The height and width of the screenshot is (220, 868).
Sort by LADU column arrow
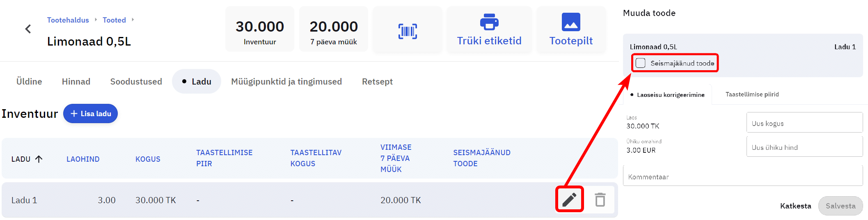click(39, 159)
